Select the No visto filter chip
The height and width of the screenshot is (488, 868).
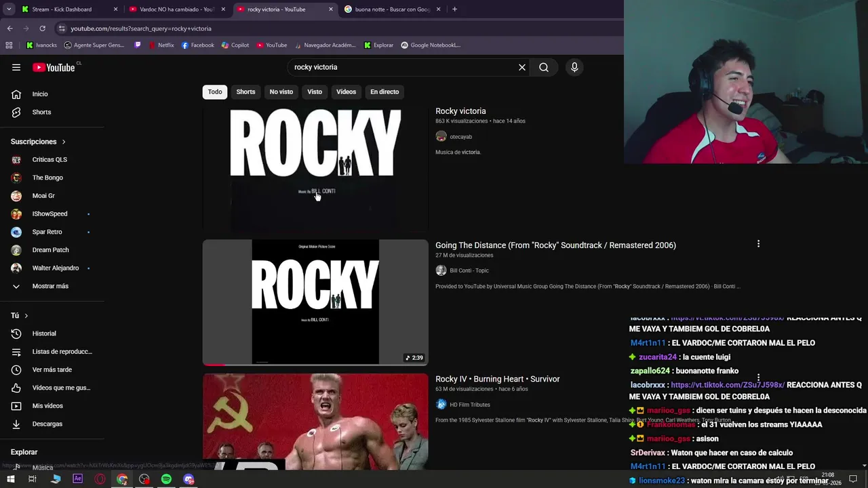(x=281, y=91)
